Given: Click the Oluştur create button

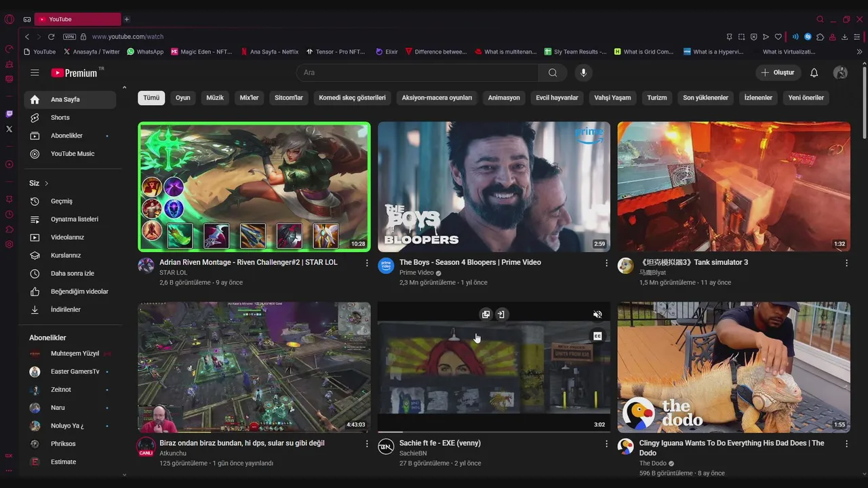Looking at the screenshot, I should [778, 73].
